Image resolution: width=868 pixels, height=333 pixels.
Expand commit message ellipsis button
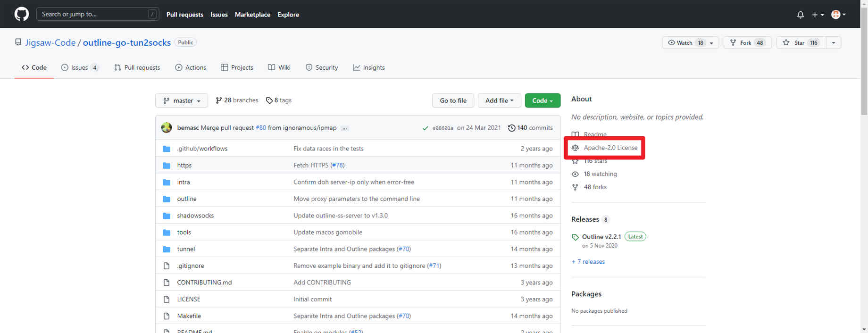coord(345,128)
